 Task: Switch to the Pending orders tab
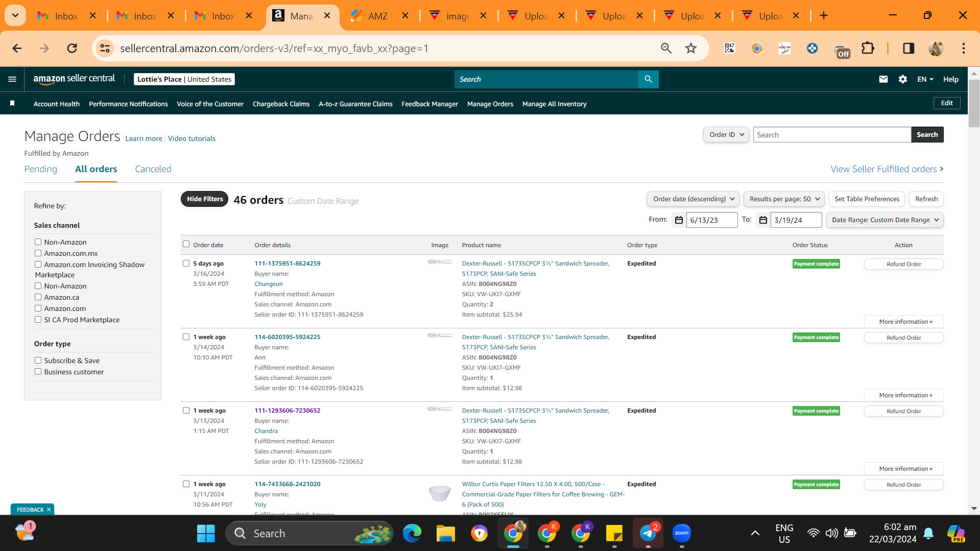(41, 169)
